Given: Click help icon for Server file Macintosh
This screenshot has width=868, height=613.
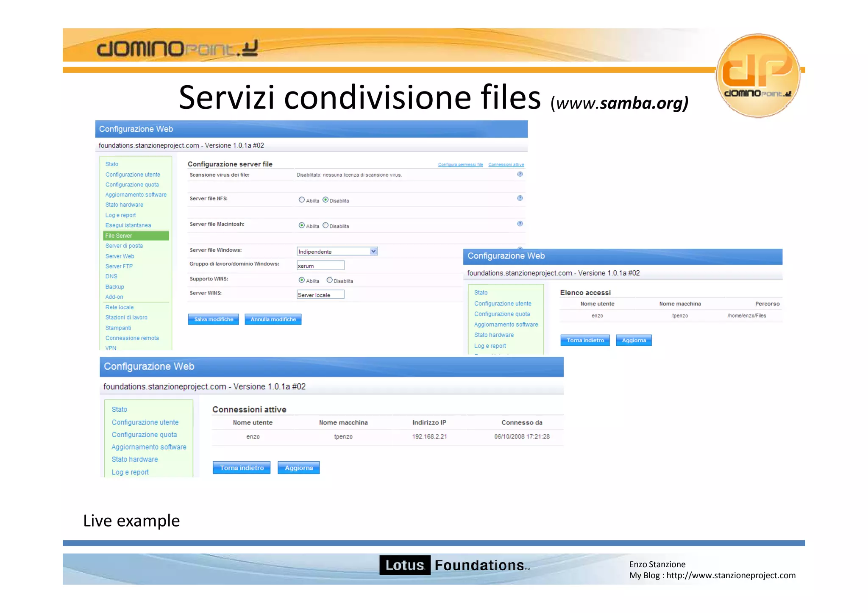Looking at the screenshot, I should 520,224.
